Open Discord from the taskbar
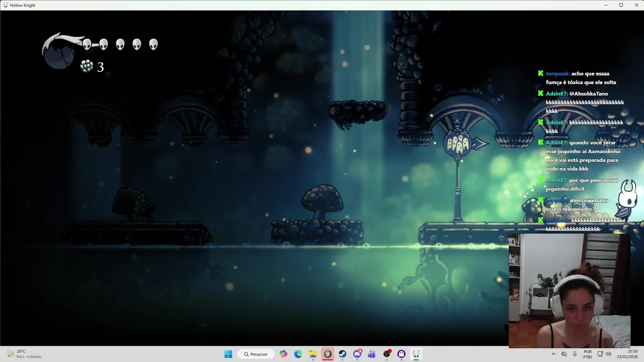The height and width of the screenshot is (362, 644). pos(357,354)
